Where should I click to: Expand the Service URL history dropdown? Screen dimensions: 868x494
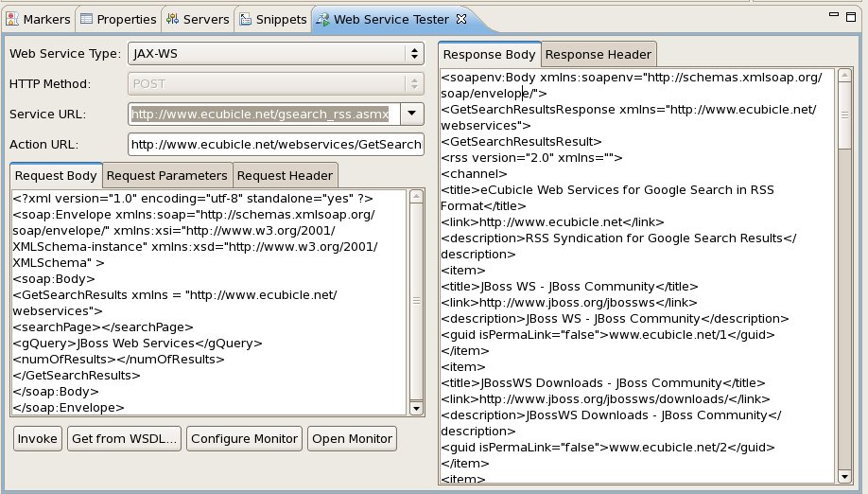pyautogui.click(x=412, y=114)
